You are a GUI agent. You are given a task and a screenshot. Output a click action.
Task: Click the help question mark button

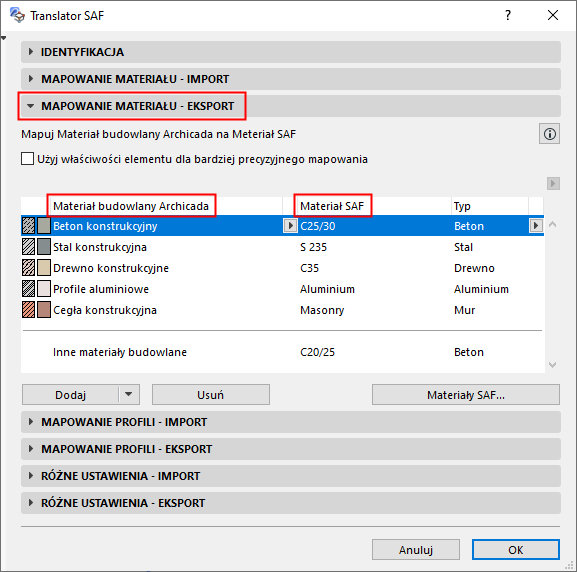[x=508, y=15]
